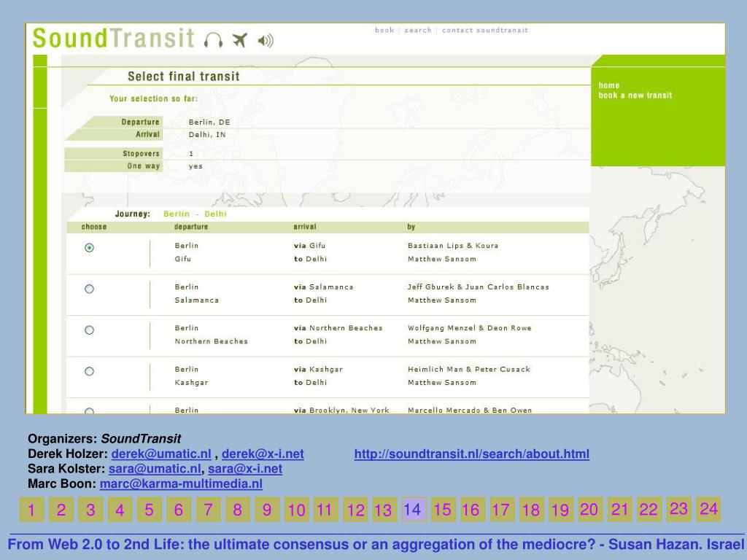
Task: Go to slide 1
Action: 31,510
